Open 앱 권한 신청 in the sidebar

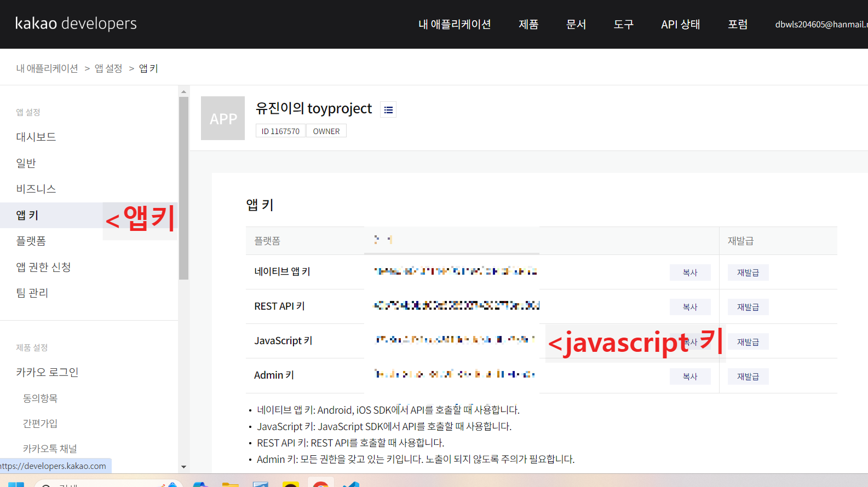(43, 267)
